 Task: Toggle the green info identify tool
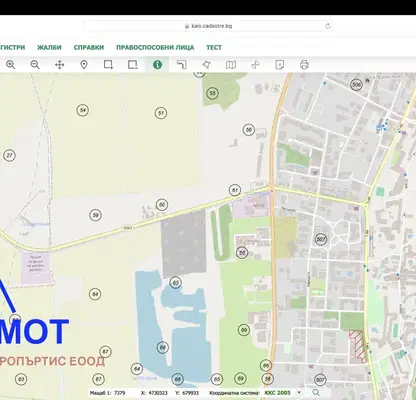pyautogui.click(x=157, y=65)
